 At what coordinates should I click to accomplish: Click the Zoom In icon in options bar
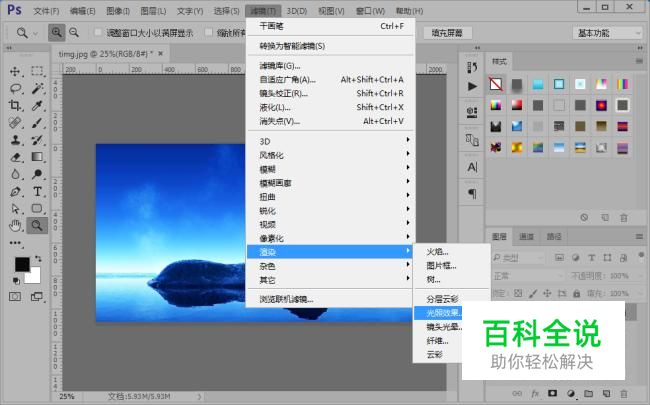[x=56, y=32]
